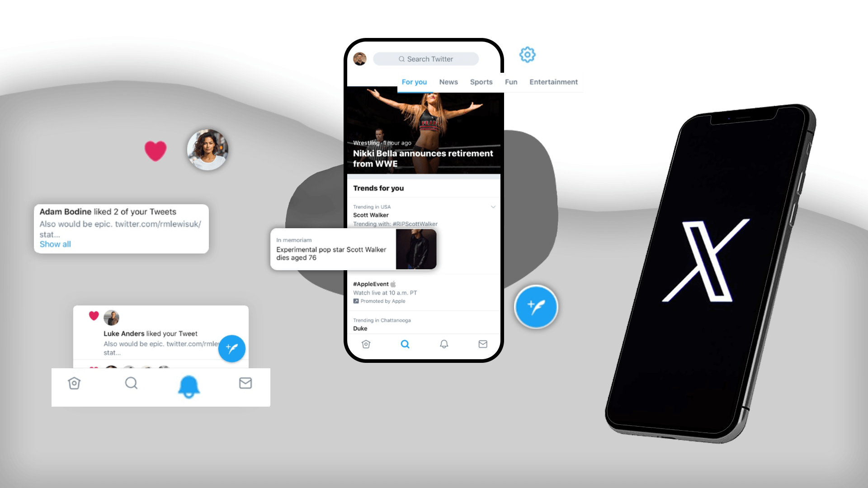Click the compose tweet pencil button
This screenshot has width=868, height=488.
click(x=535, y=307)
